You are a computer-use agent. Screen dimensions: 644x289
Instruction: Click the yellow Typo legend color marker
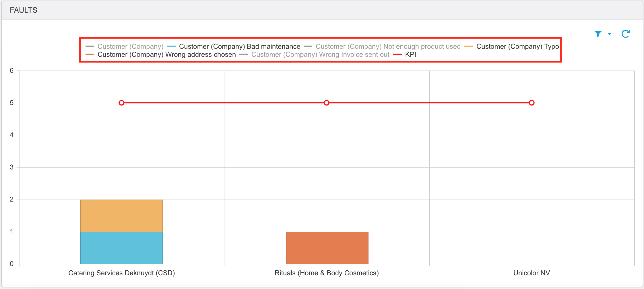click(469, 46)
